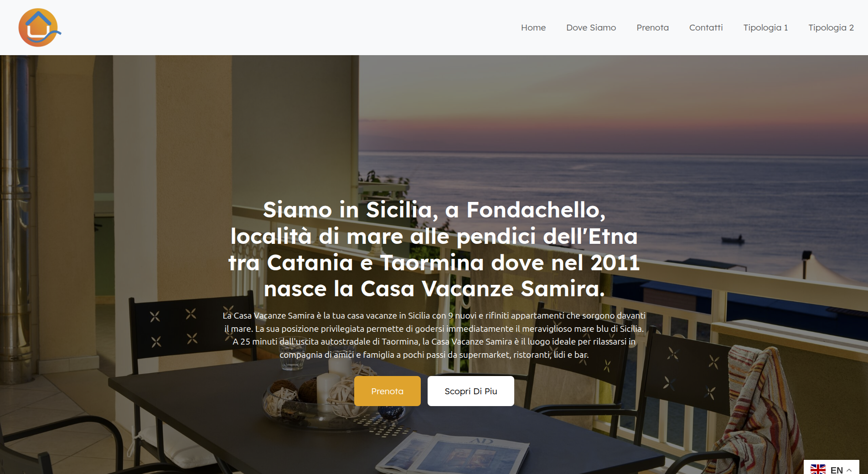Screen dimensions: 868x474
Task: Click the orange Prenota button
Action: point(387,391)
